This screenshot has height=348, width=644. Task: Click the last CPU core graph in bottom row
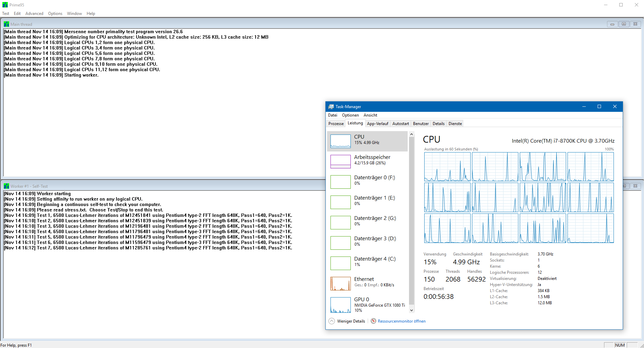[591, 228]
